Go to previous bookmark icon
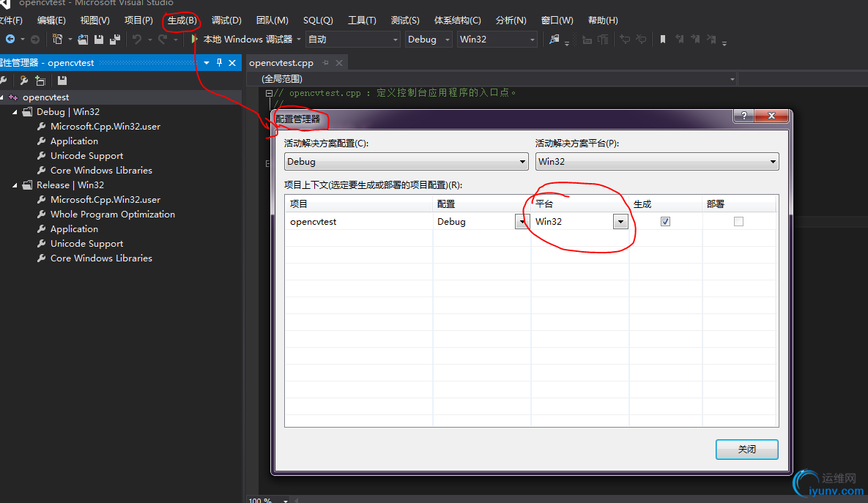Screen dimensions: 868x503 coord(679,40)
